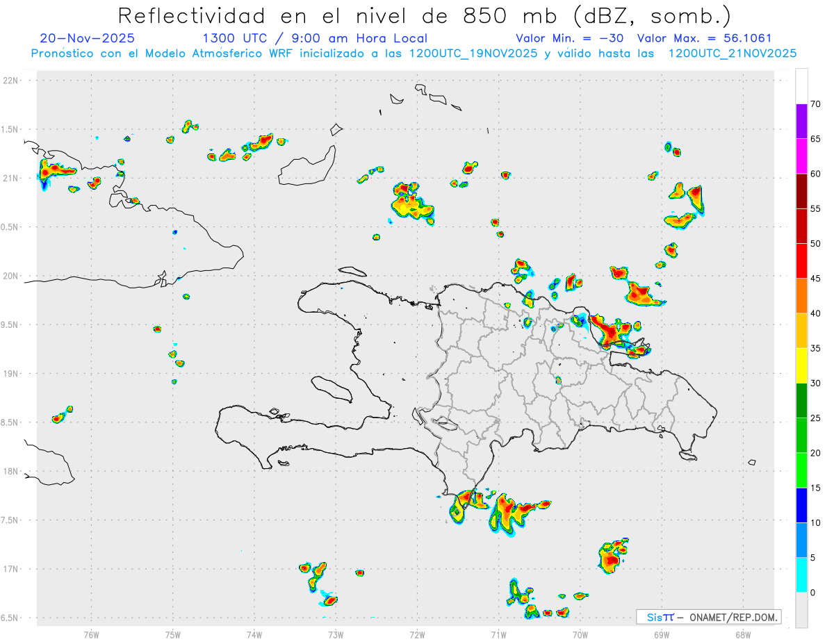Select the "21N" latitude label
Image resolution: width=834 pixels, height=644 pixels.
11,178
